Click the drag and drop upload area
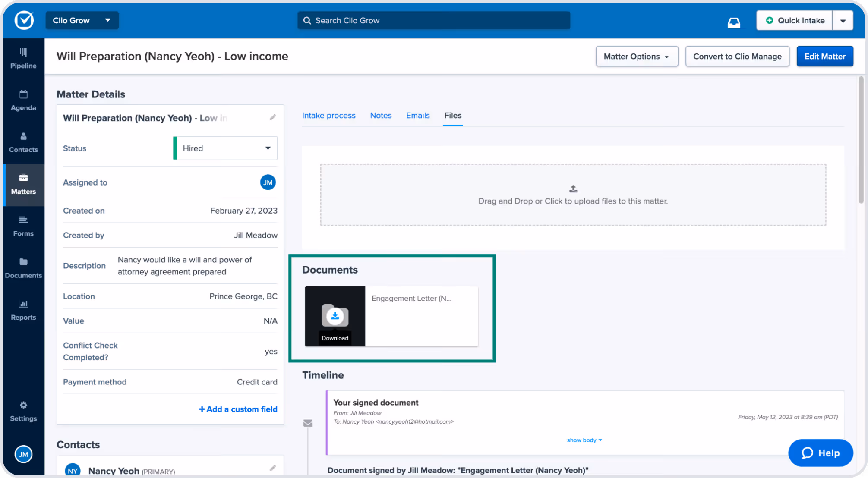 573,195
